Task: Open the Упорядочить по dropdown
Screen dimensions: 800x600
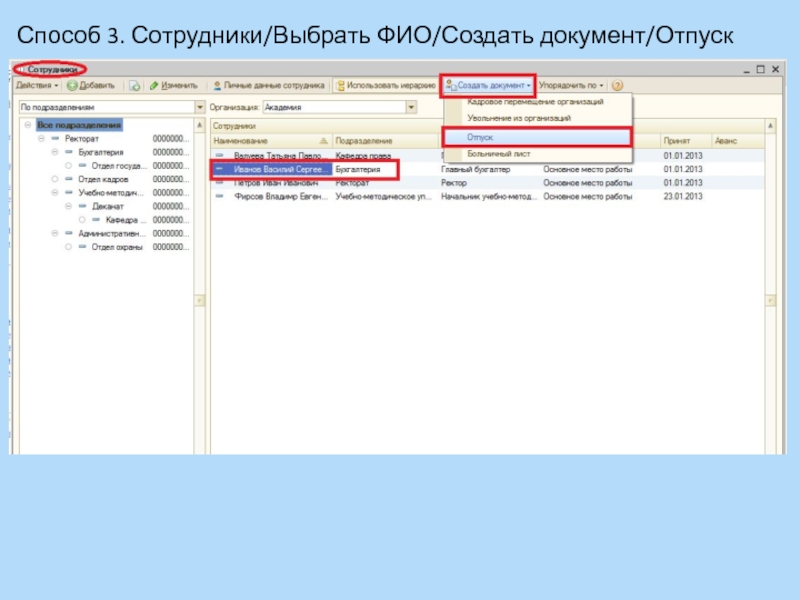Action: (x=571, y=87)
